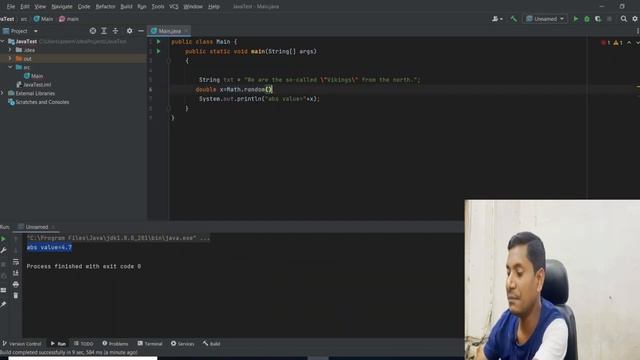Click Main breadcrumb in navigation bar
Screen dimensions: 640x360
coord(43,19)
